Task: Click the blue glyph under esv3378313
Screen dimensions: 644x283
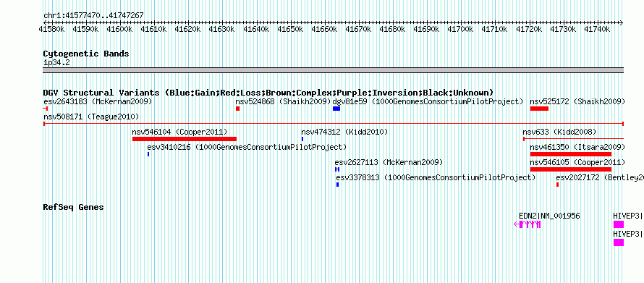Action: [x=338, y=185]
